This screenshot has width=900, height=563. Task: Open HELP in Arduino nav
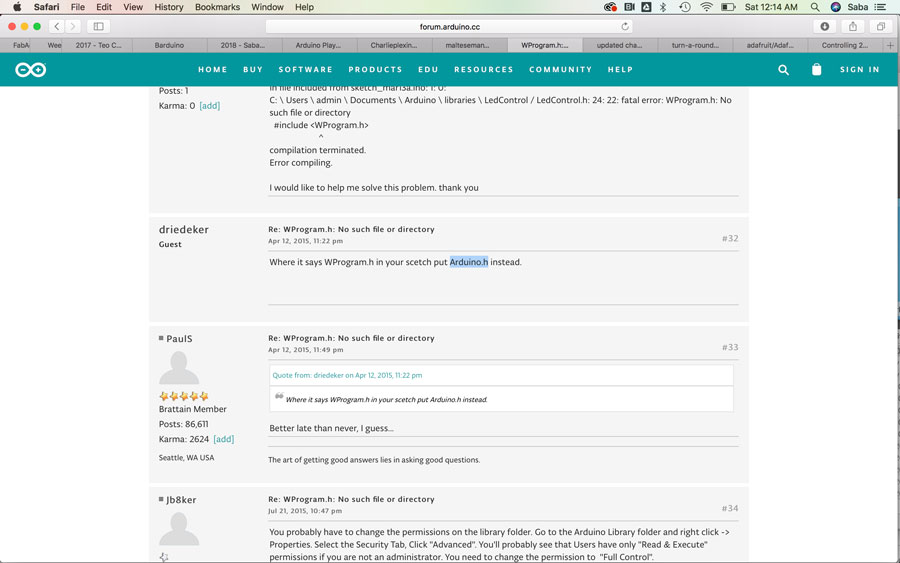coord(620,69)
